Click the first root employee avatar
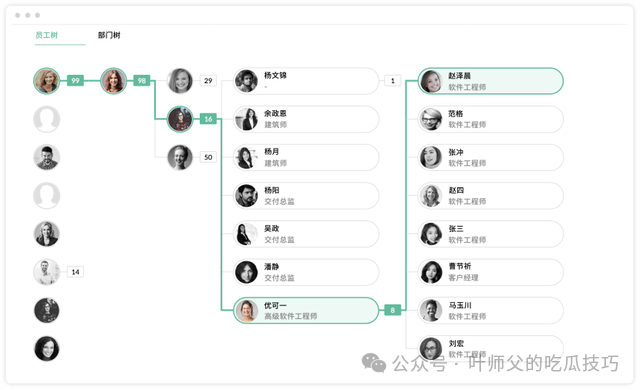 coord(47,81)
